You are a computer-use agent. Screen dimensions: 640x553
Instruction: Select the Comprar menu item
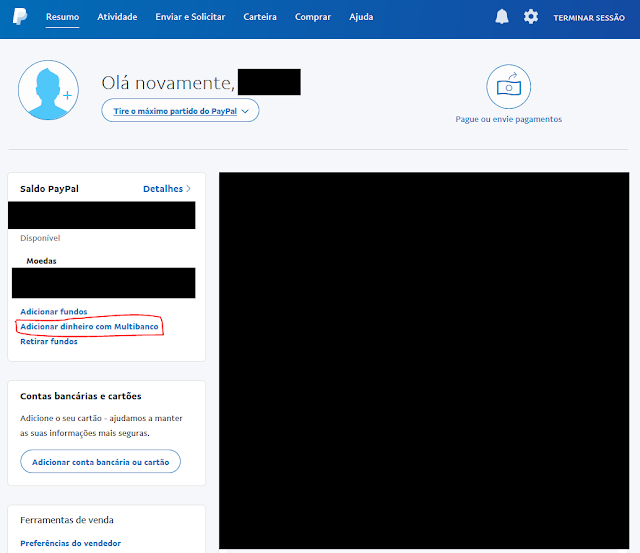coord(313,17)
